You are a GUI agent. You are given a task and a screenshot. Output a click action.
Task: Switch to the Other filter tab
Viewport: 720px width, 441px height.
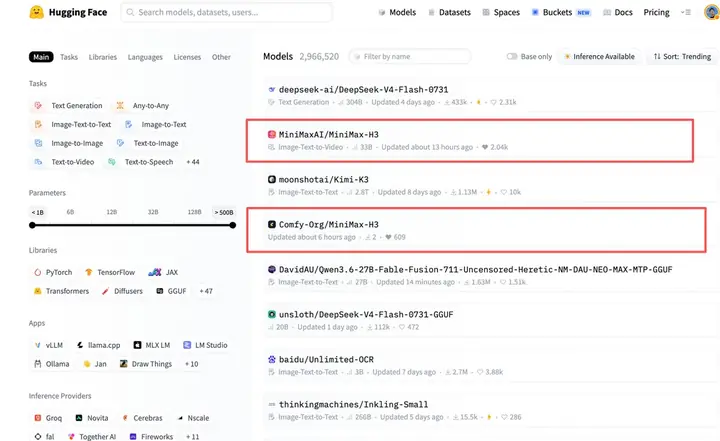pyautogui.click(x=221, y=57)
